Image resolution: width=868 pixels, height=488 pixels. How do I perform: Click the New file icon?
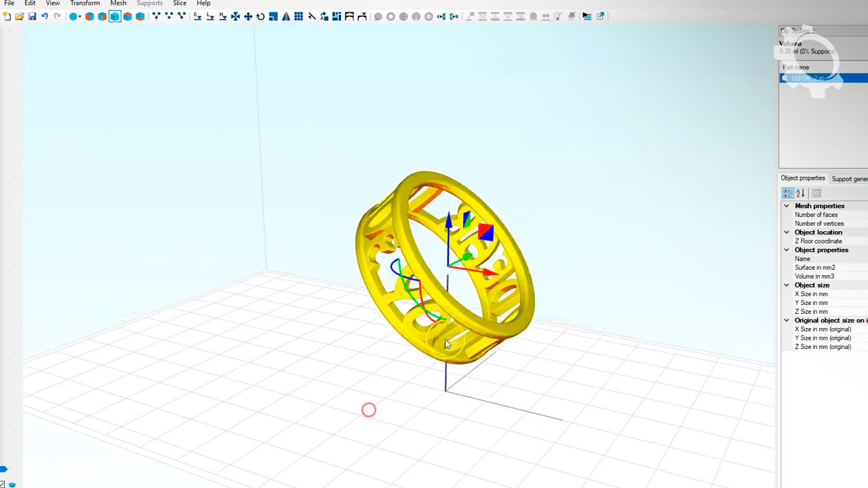pos(7,16)
